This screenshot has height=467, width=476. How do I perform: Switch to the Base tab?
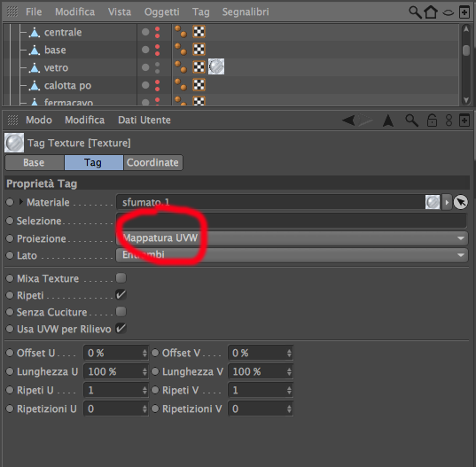coord(35,162)
